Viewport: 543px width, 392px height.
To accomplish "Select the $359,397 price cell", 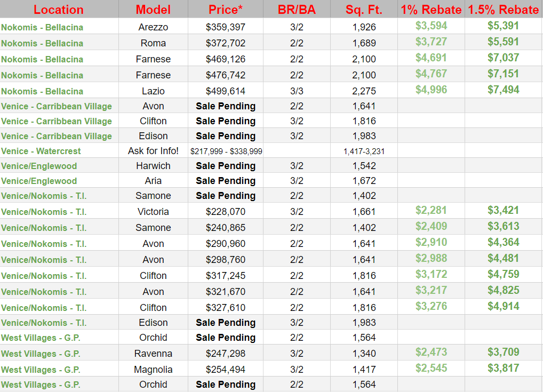I will 226,27.
